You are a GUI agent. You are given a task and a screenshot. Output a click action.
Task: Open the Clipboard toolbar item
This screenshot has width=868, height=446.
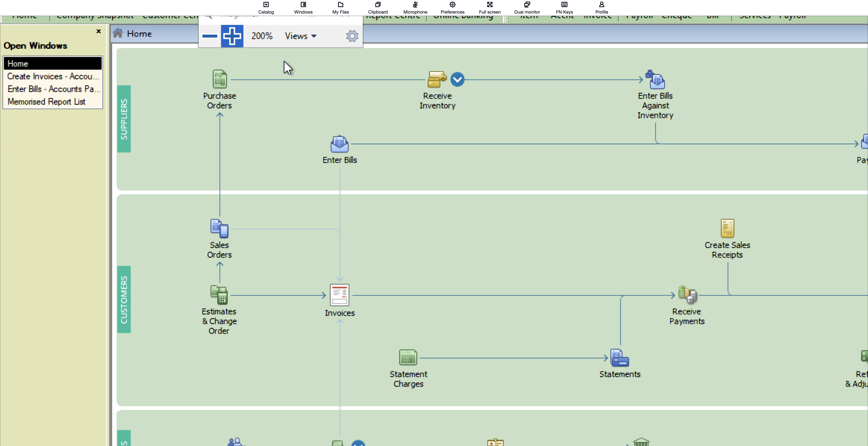pyautogui.click(x=378, y=7)
